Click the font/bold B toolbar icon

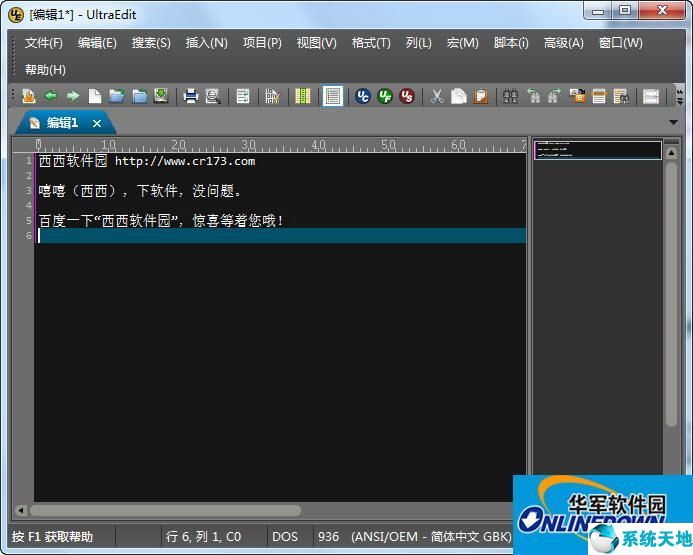pos(577,96)
